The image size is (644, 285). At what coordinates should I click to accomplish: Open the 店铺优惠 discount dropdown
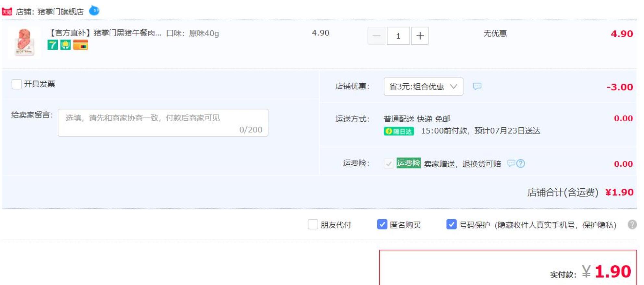[x=423, y=87]
